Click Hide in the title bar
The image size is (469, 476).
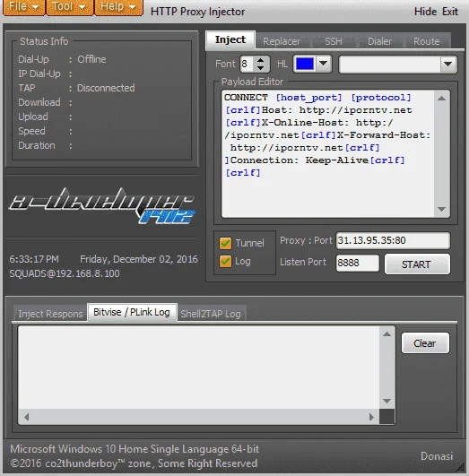(425, 12)
